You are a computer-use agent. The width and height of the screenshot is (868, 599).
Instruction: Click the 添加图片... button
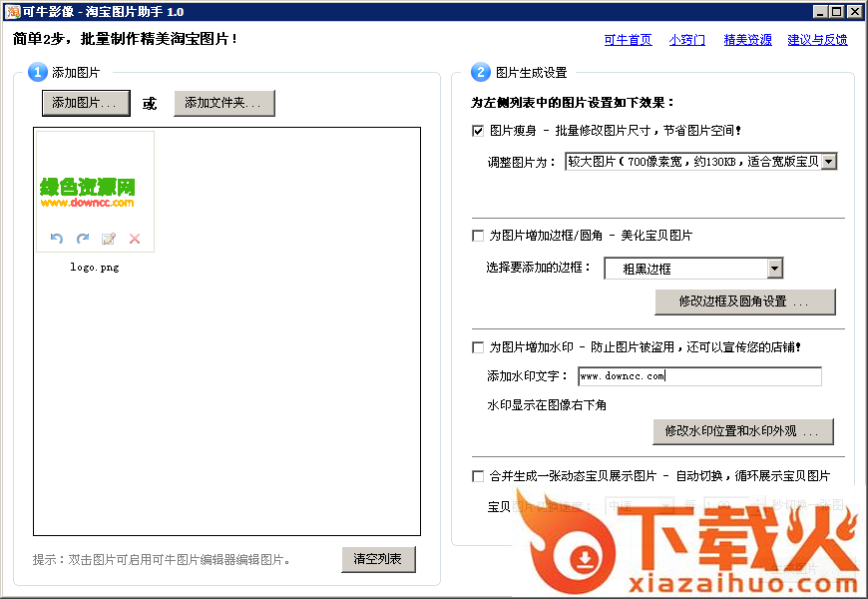click(86, 103)
